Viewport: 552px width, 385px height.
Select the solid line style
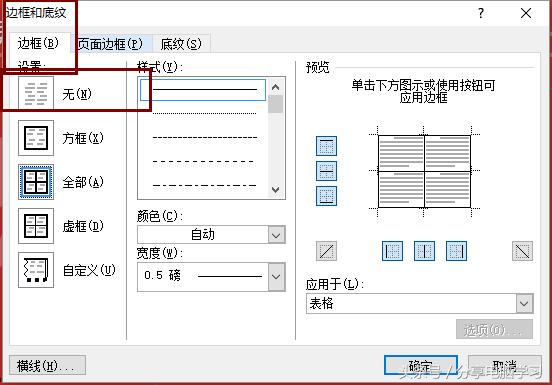(203, 90)
